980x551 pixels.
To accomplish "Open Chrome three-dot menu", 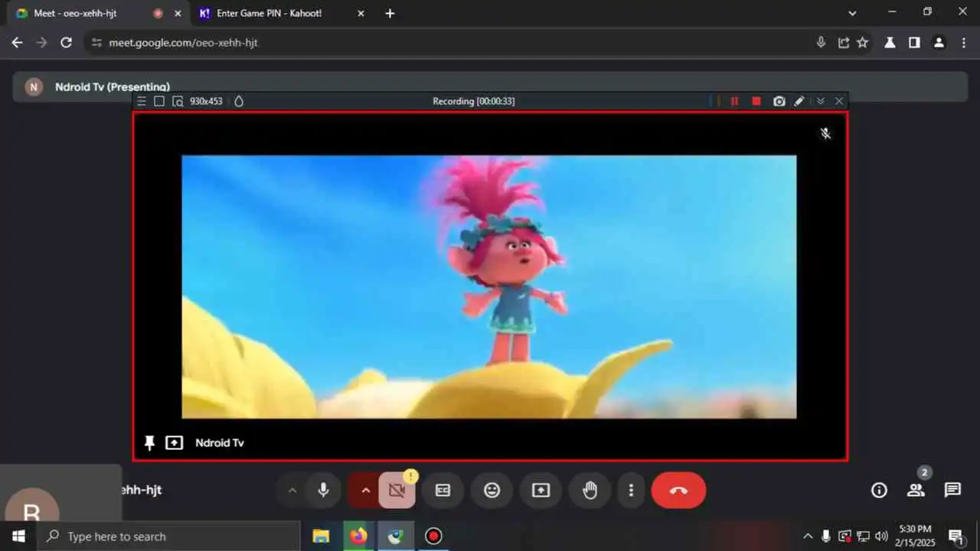I will 963,43.
